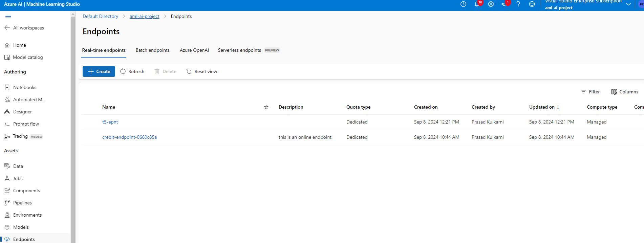
Task: Click description 'this is an online endpoint'
Action: (305, 137)
